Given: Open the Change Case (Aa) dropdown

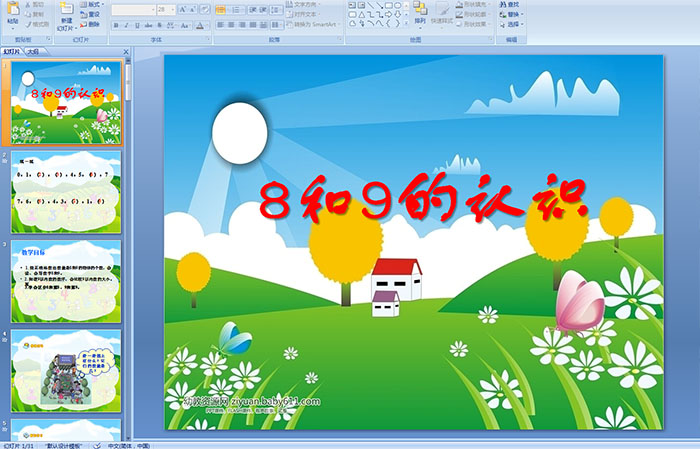Looking at the screenshot, I should 185,25.
